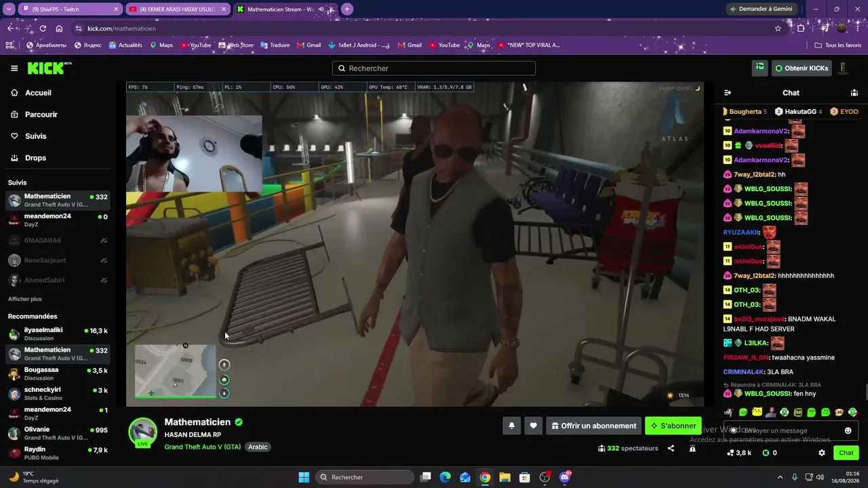Screen dimensions: 868x488
Task: Bookmark this page with star icon
Action: tap(778, 28)
